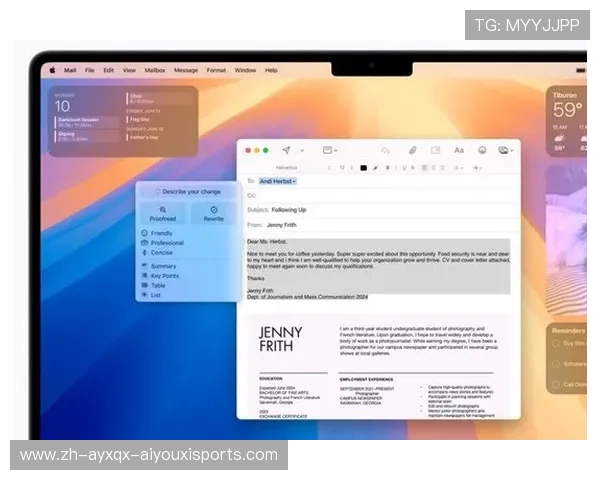Select List in Writing Tools
The height and width of the screenshot is (480, 600).
(151, 295)
